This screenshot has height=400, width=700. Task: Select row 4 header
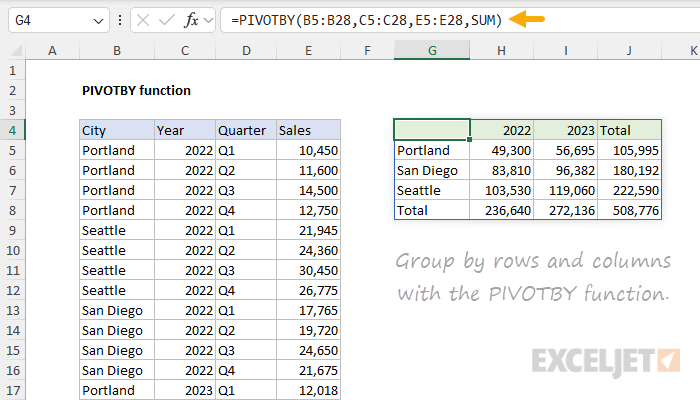click(12, 130)
